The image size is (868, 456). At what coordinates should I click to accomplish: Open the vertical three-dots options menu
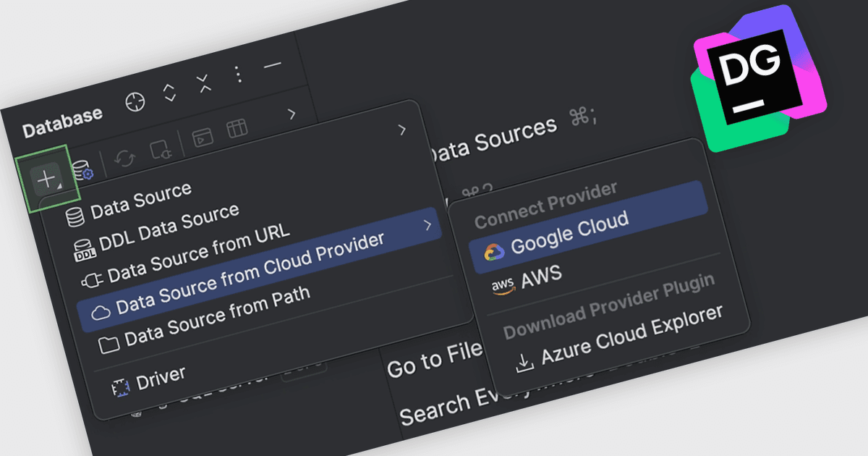coord(239,74)
